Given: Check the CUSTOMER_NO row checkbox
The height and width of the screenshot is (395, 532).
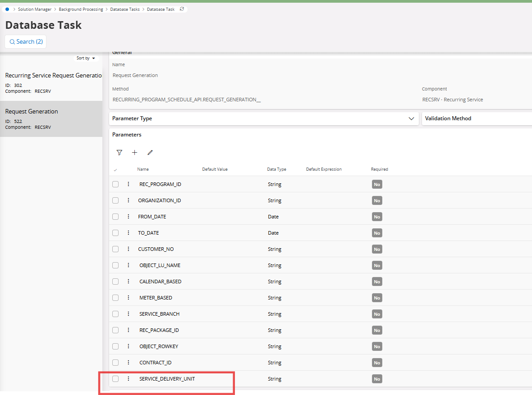Looking at the screenshot, I should [115, 249].
